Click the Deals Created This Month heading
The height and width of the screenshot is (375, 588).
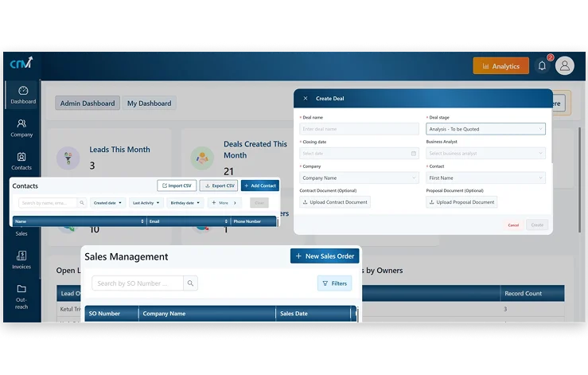coord(255,150)
